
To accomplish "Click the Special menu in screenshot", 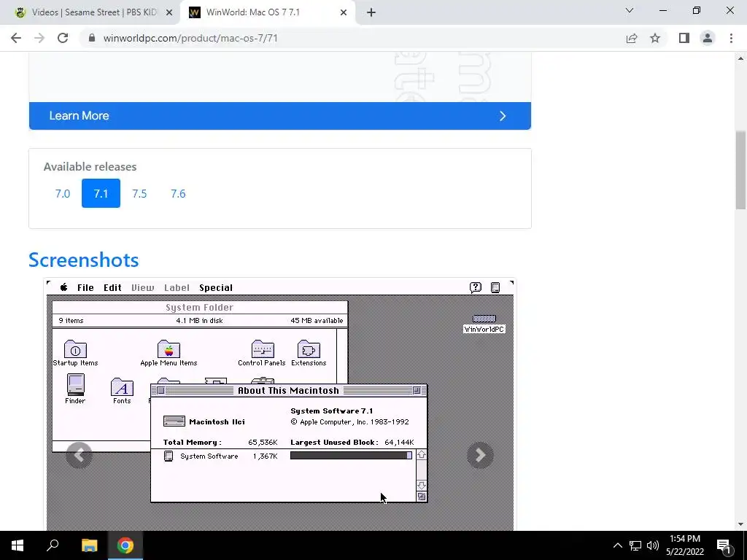I will [x=216, y=287].
